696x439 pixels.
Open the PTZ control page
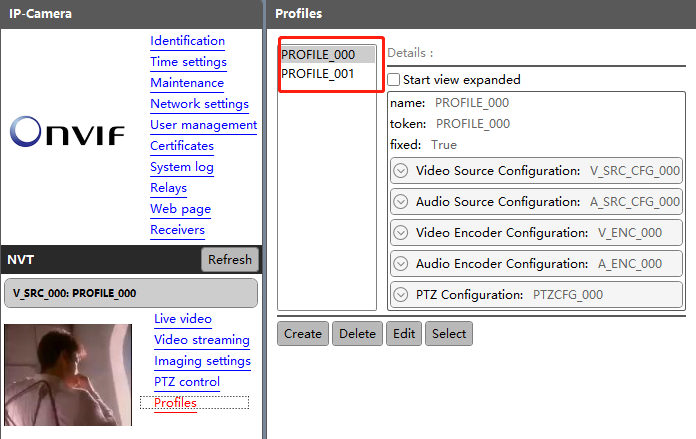(187, 382)
